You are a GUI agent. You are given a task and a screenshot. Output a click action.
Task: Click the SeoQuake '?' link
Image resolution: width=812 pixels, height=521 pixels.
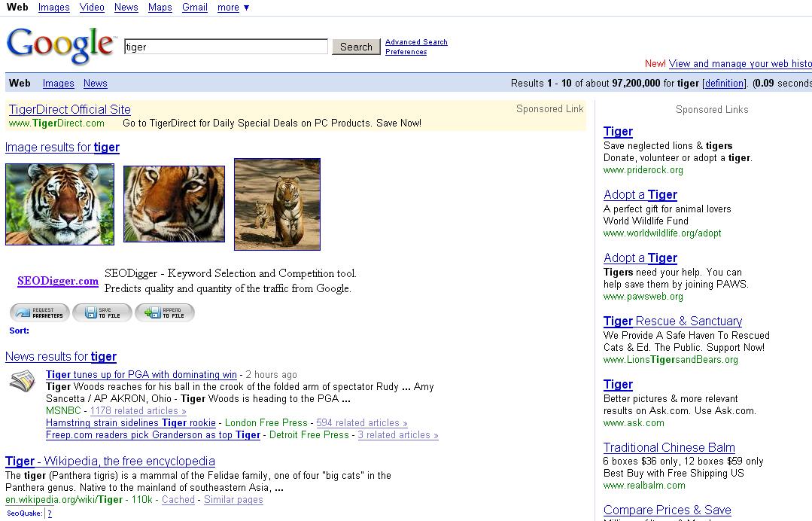click(x=50, y=513)
